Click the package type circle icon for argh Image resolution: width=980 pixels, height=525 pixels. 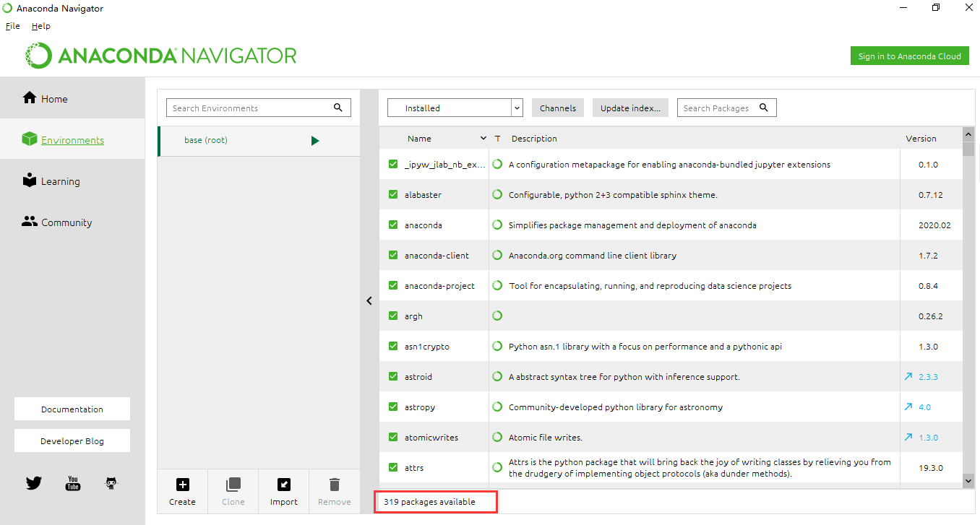pos(497,316)
